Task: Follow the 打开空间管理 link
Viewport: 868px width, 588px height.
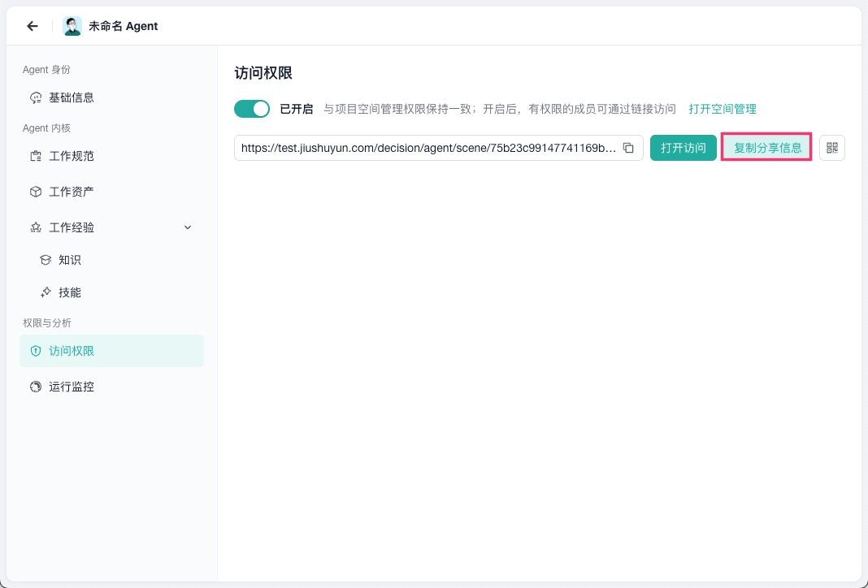Action: (x=723, y=109)
